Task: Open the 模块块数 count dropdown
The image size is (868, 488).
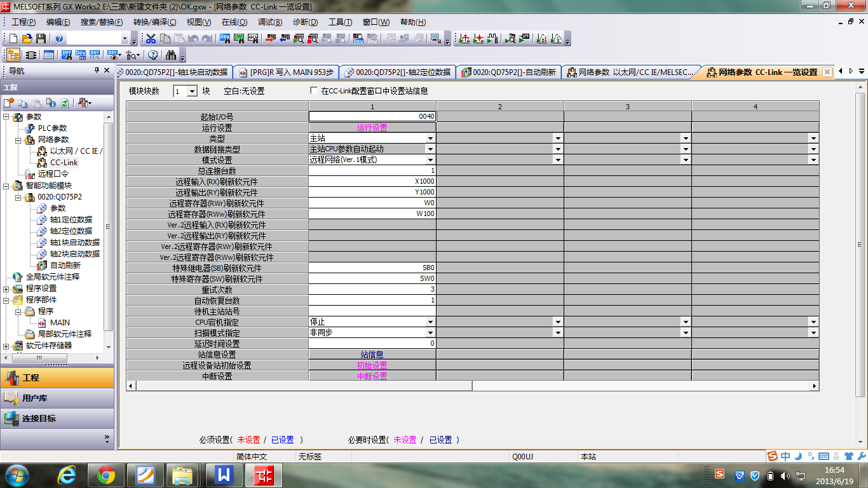Action: [x=192, y=91]
